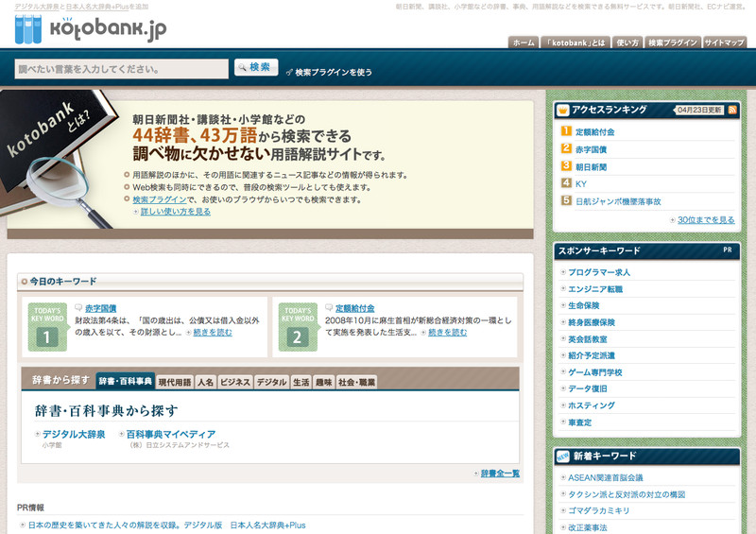
Task: Open new keyword ゴマダラカミキリ
Action: 599,510
